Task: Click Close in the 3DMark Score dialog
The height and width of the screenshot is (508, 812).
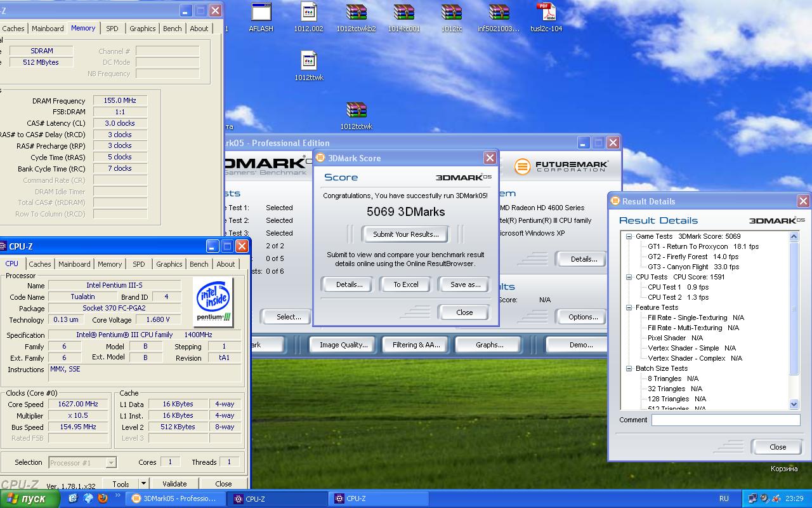Action: (x=464, y=312)
